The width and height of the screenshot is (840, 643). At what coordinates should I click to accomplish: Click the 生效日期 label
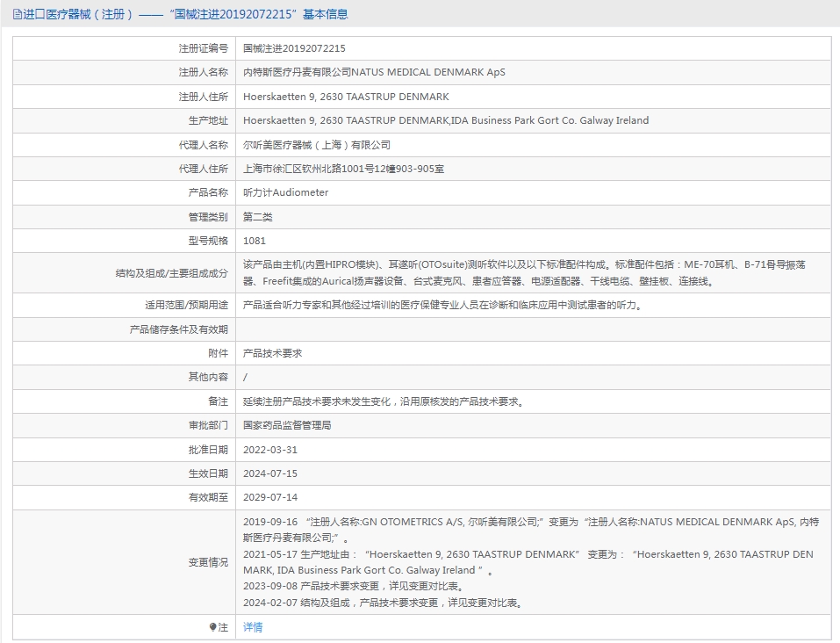click(x=208, y=473)
